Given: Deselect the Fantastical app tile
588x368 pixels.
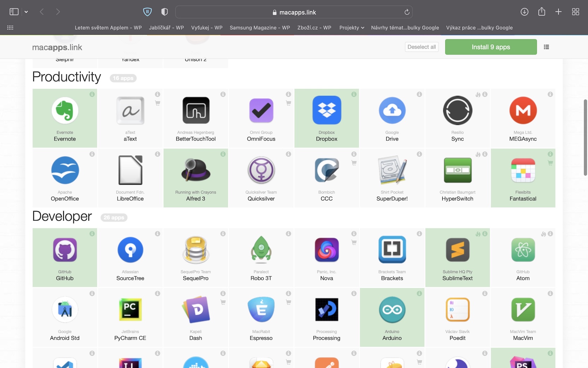Looking at the screenshot, I should (523, 178).
